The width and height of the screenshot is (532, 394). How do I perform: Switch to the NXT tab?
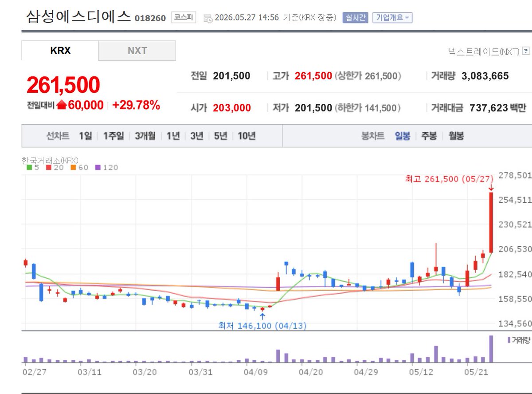click(137, 51)
